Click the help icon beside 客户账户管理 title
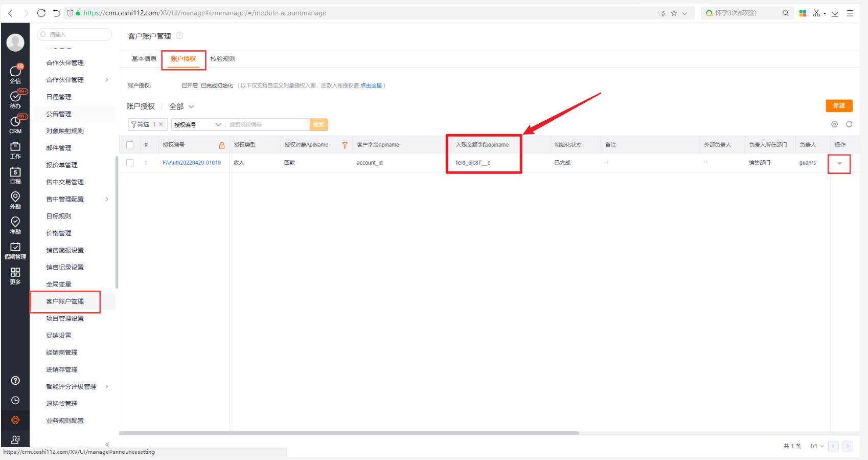 click(x=179, y=36)
